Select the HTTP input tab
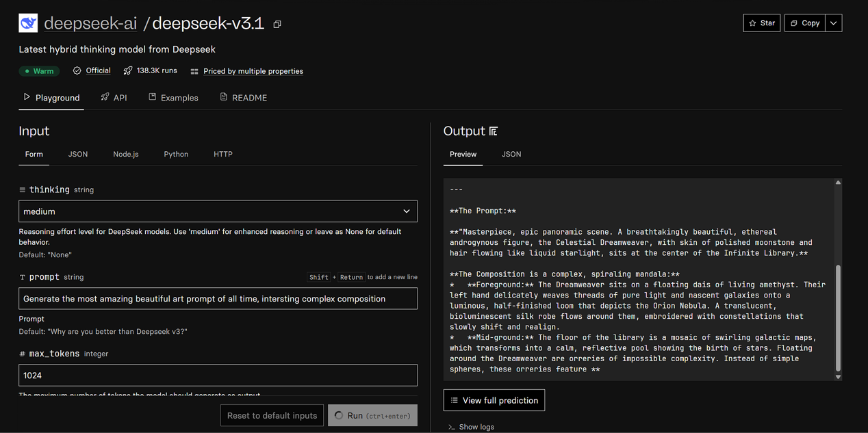Image resolution: width=868 pixels, height=433 pixels. 223,155
